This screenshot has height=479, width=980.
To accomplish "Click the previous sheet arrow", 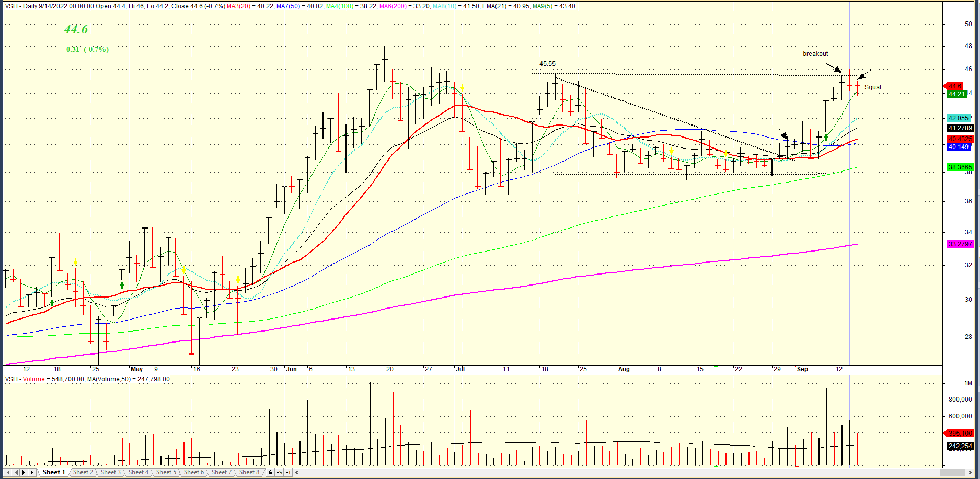I will pyautogui.click(x=16, y=472).
